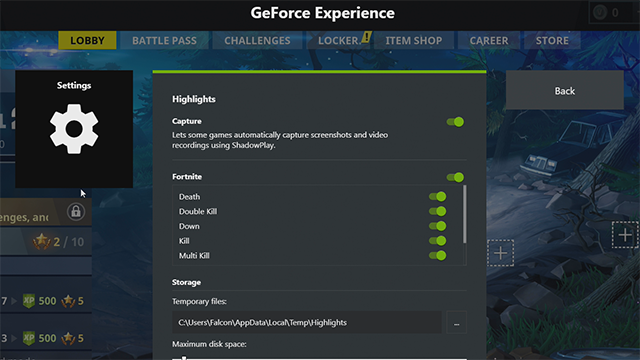Switch to the Item Shop tab
This screenshot has width=640, height=360.
(x=414, y=40)
